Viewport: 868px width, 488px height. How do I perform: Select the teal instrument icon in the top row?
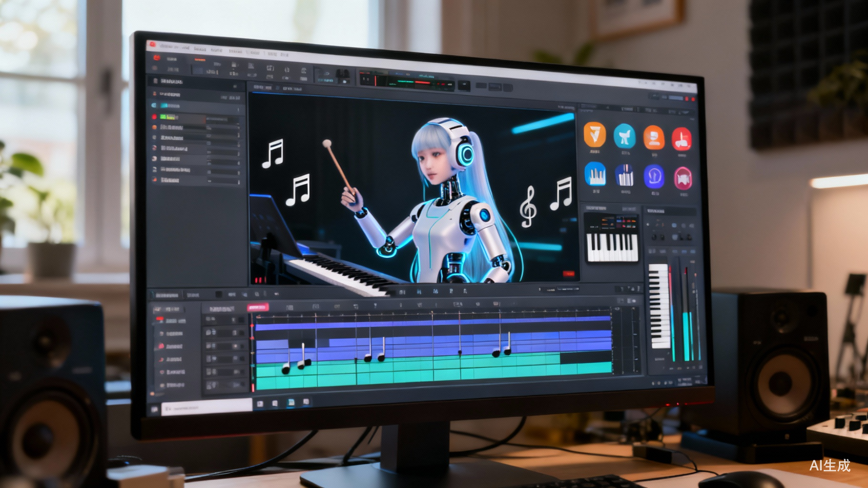624,136
